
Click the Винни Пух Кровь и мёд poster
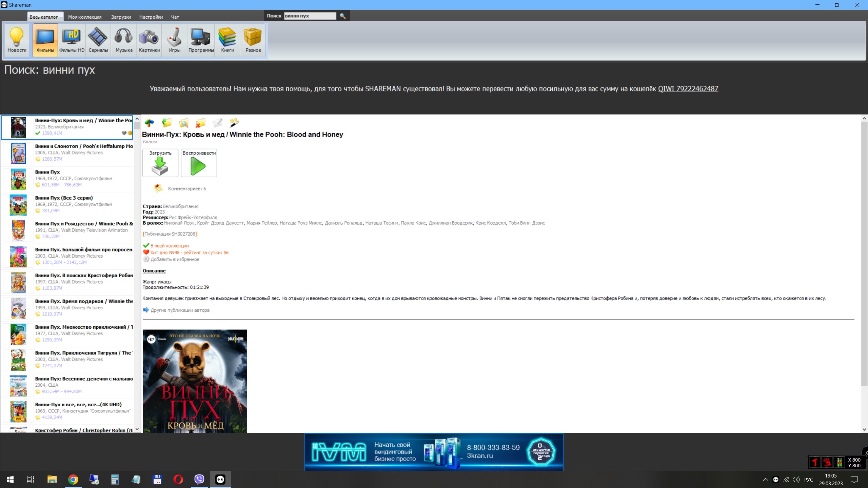click(195, 381)
